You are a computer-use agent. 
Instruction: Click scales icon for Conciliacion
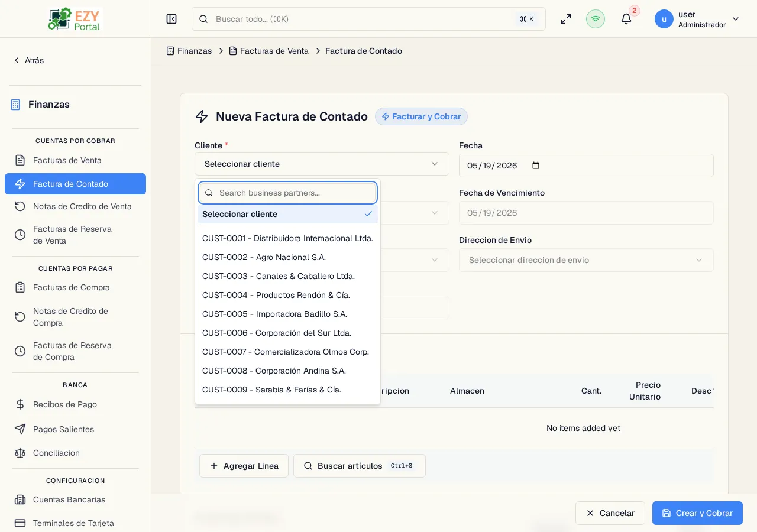pos(20,453)
